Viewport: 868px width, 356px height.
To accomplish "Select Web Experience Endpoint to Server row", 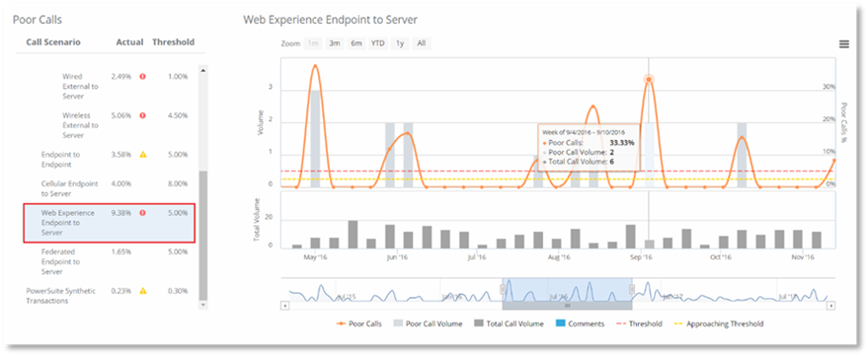I will click(x=109, y=223).
